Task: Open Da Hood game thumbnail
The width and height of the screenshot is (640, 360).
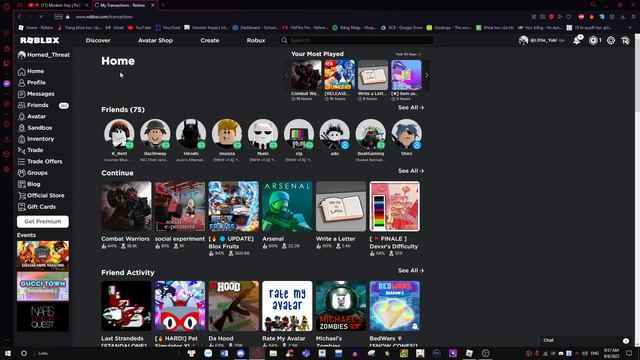Action: 233,306
